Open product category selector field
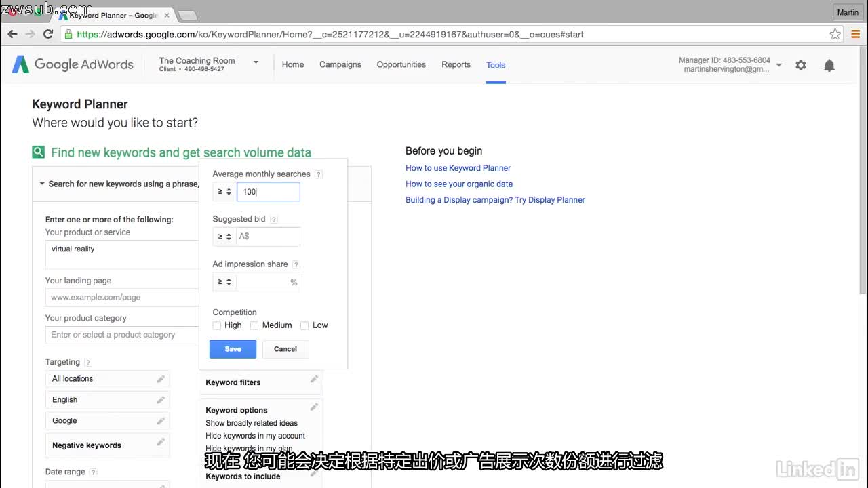 tap(122, 335)
